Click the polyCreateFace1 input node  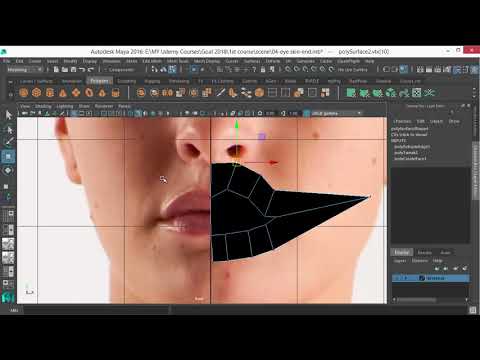410,158
